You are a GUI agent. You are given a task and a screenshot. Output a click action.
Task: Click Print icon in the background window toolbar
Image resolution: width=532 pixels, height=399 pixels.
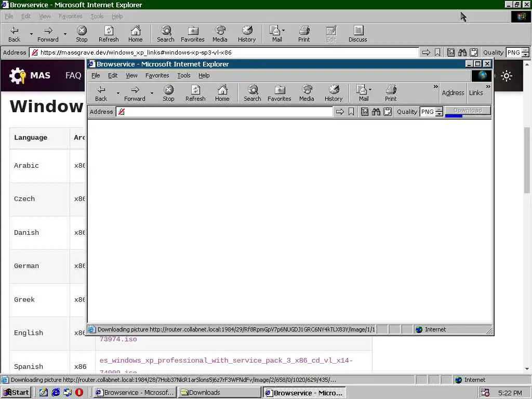(x=304, y=34)
